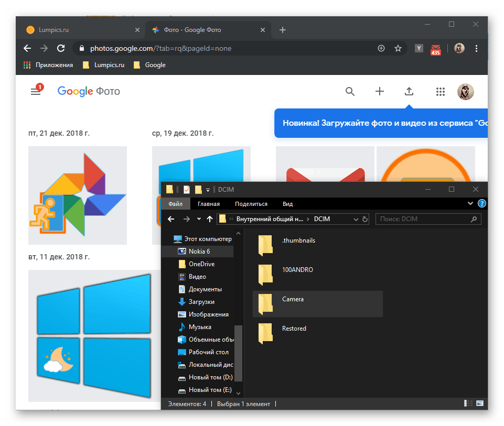
Task: Open Google Photos hamburger main menu
Action: [36, 92]
